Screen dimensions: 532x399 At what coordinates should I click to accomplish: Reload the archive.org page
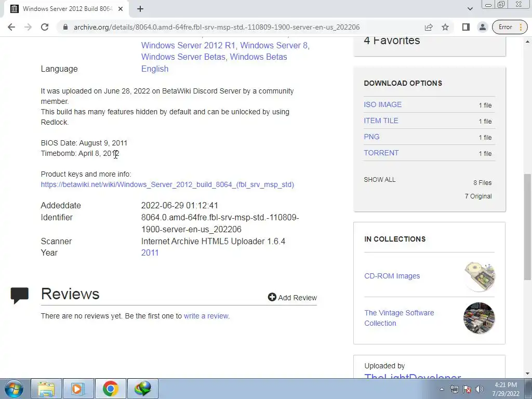[45, 27]
